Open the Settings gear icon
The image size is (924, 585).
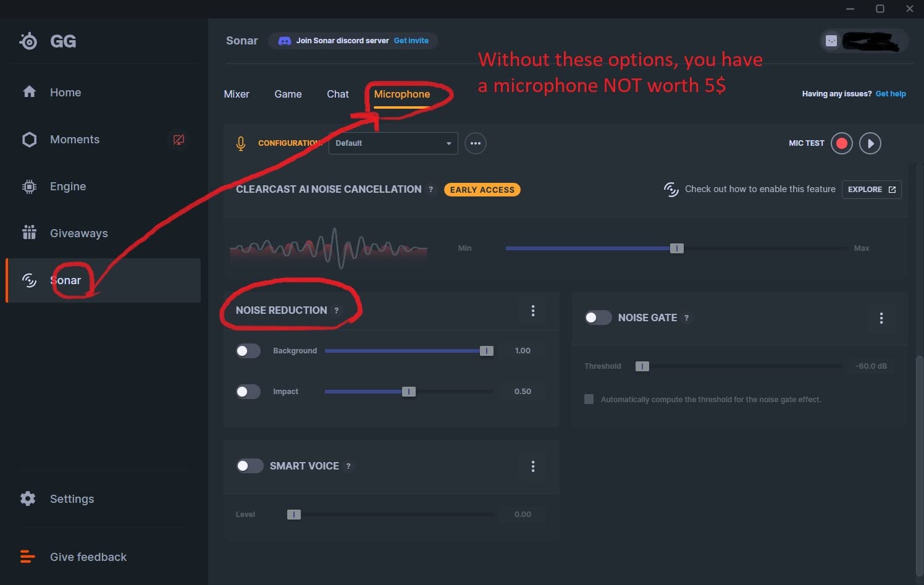click(28, 499)
